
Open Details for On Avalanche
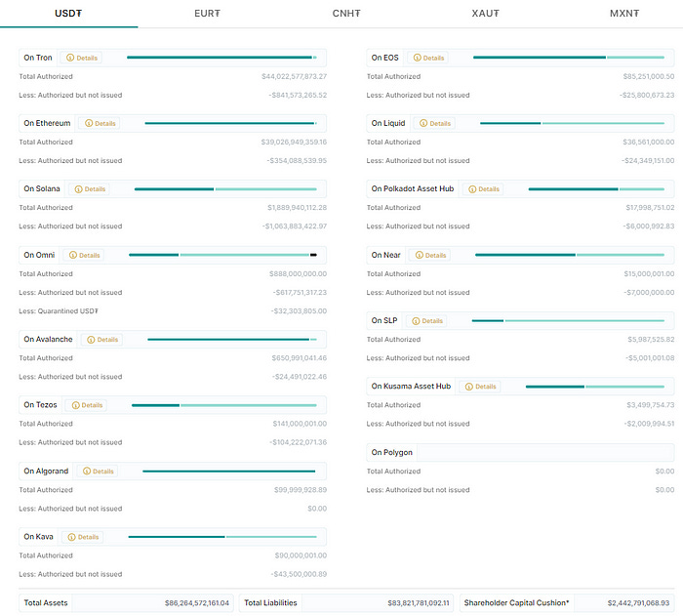pos(101,340)
